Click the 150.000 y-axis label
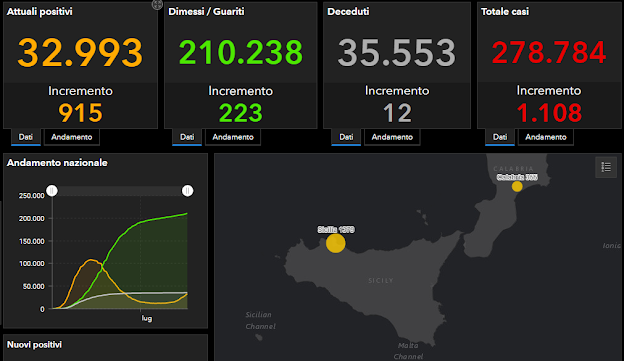Viewport: 624px width, 361px height. tap(31, 241)
